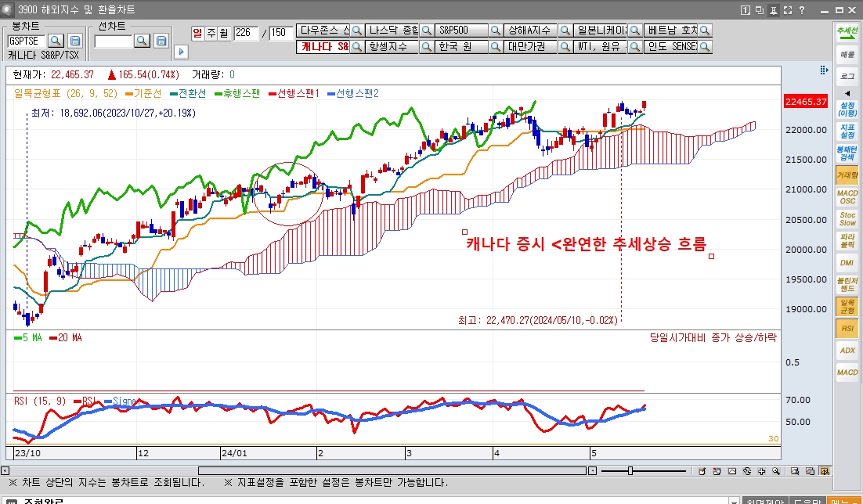
Task: Click the 226 bar count field
Action: point(246,33)
